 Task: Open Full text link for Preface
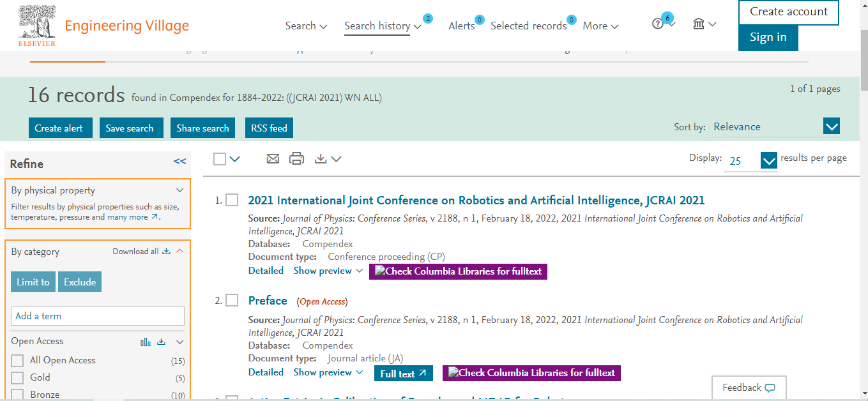[403, 374]
